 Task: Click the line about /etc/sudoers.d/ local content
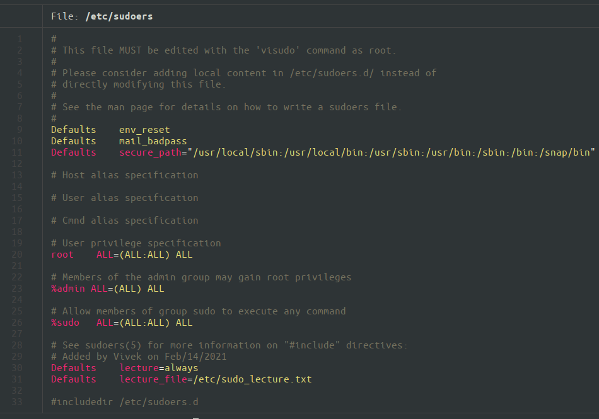pos(244,73)
